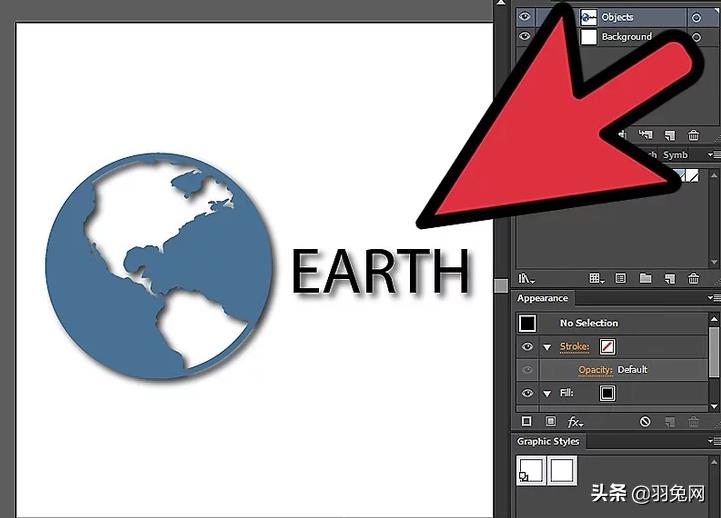Click the Delete Symbol trash icon
This screenshot has width=721, height=518.
pos(693,279)
